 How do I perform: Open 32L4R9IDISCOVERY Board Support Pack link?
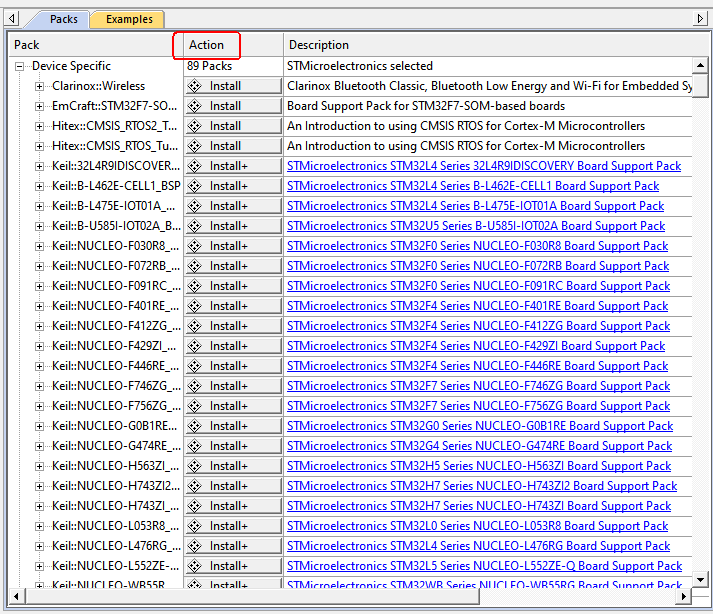click(484, 166)
